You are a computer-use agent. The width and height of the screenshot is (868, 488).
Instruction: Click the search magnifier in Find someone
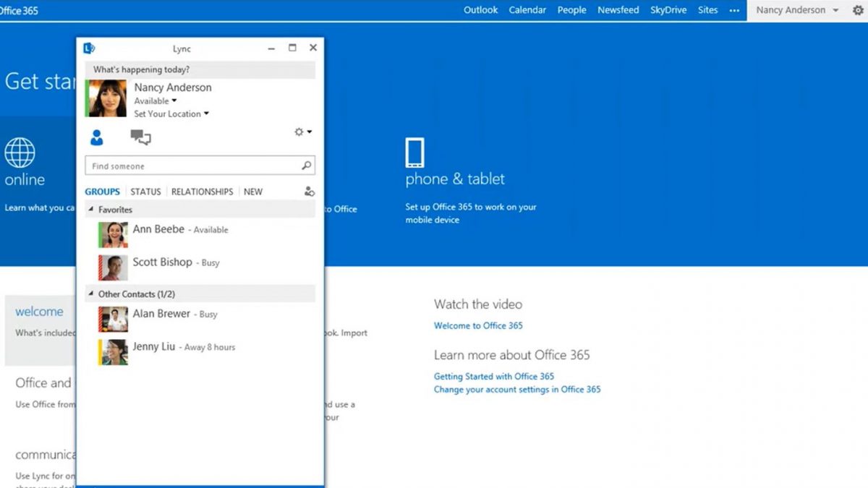click(307, 166)
